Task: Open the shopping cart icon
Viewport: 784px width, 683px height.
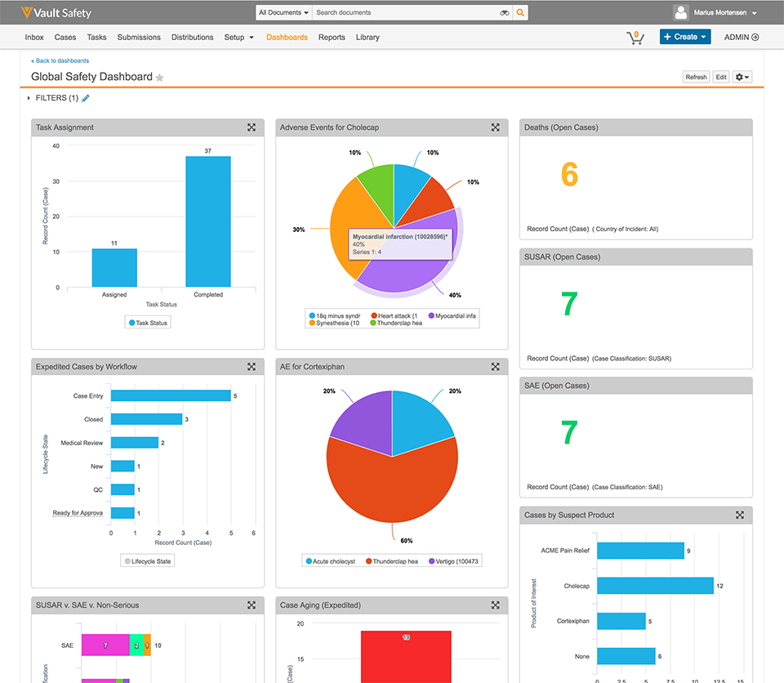Action: click(635, 37)
